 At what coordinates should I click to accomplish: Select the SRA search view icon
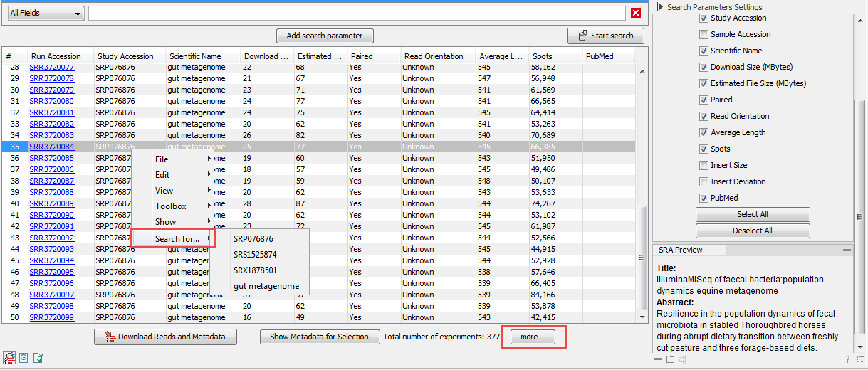tap(9, 357)
